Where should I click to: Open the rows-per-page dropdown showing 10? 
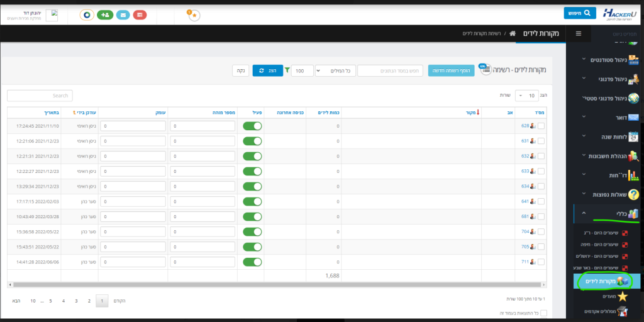point(523,96)
